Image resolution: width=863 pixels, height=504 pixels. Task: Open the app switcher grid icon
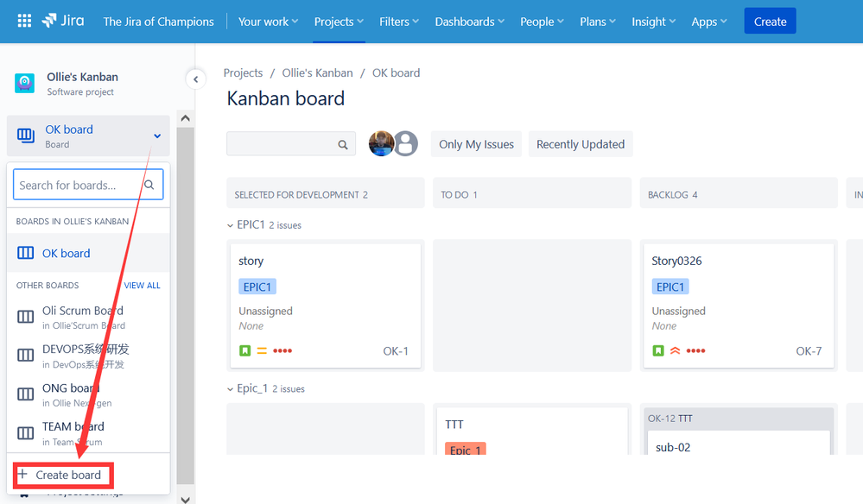[x=24, y=22]
